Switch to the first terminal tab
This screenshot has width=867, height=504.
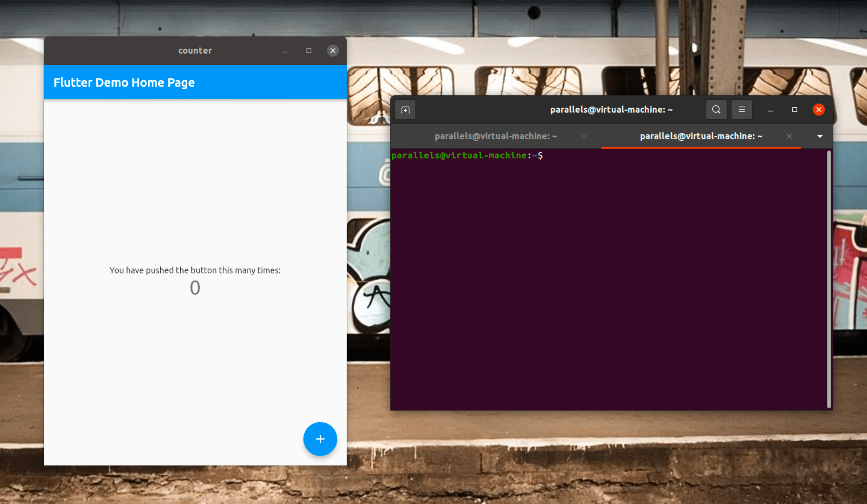496,136
